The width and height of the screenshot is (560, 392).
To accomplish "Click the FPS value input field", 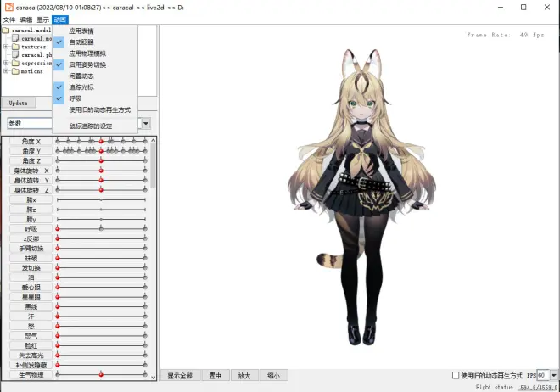I will (542, 375).
